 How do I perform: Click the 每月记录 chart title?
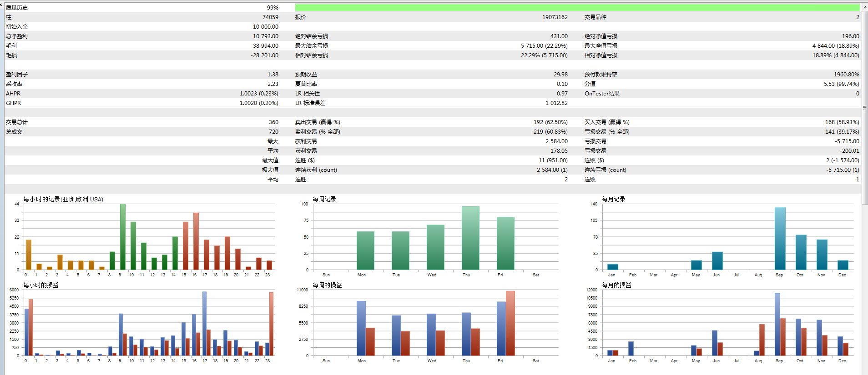coord(614,199)
